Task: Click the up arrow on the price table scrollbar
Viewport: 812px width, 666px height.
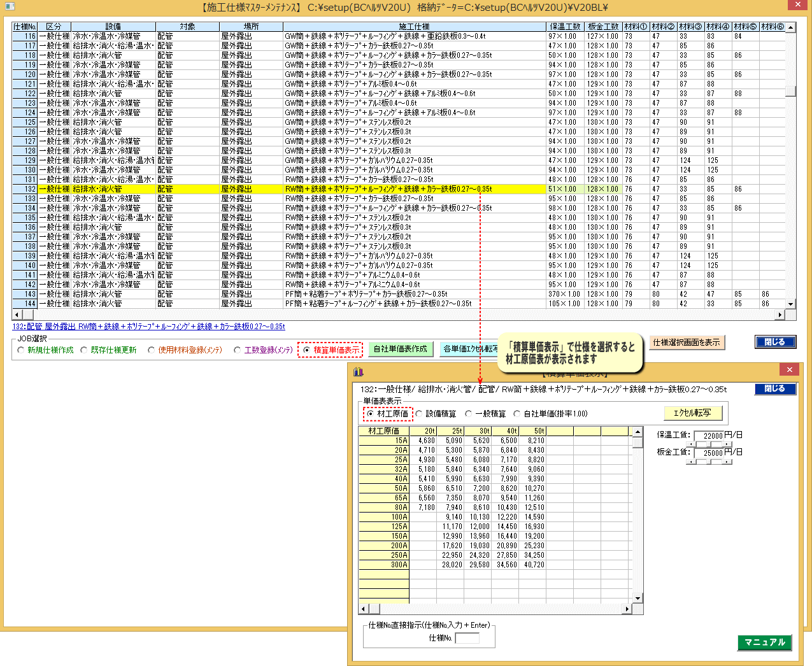Action: [637, 432]
